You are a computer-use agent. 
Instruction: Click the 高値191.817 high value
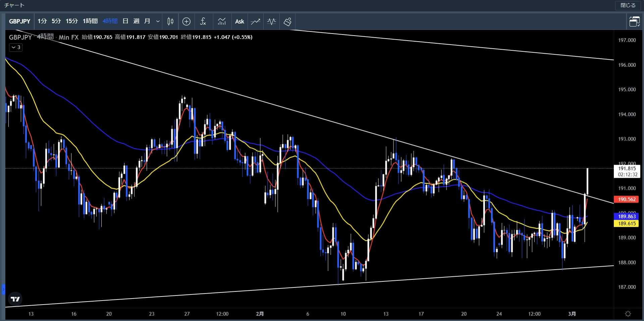pos(130,37)
